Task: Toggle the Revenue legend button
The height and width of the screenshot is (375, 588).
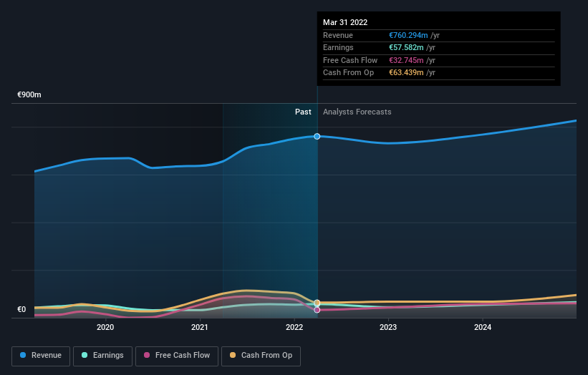Action: 41,356
